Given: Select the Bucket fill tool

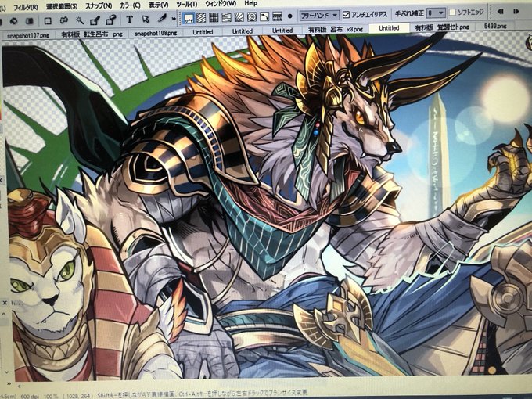Looking at the screenshot, I should (14, 21).
